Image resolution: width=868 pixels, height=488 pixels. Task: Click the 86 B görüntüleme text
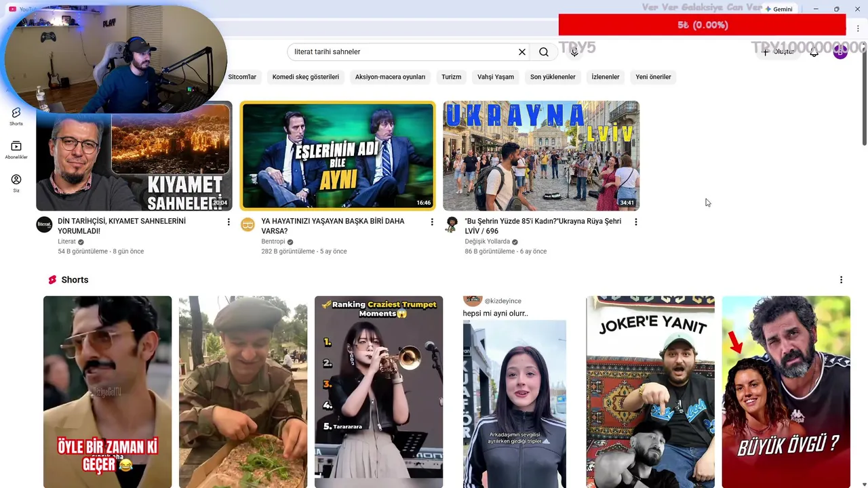(490, 251)
